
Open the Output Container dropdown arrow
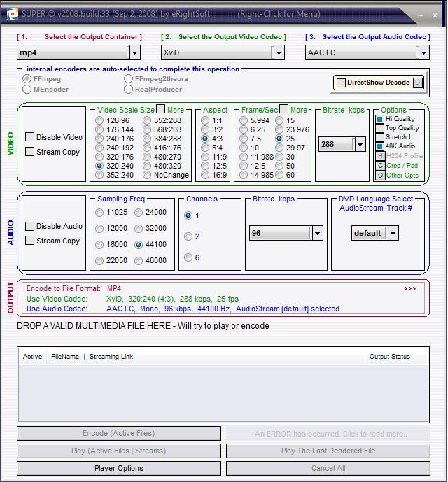(x=135, y=52)
